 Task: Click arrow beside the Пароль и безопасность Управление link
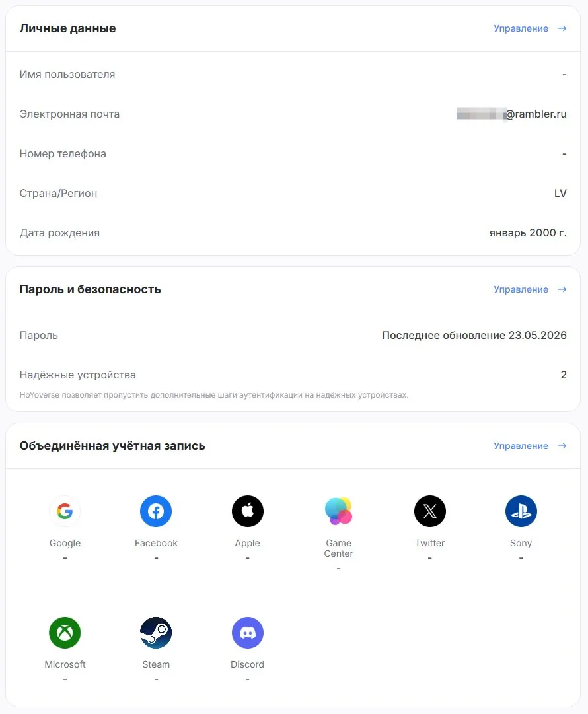562,289
